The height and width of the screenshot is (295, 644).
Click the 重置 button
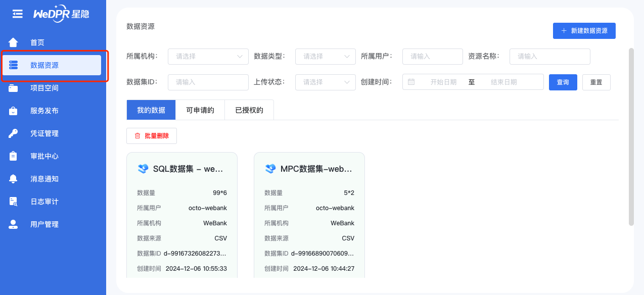tap(596, 82)
